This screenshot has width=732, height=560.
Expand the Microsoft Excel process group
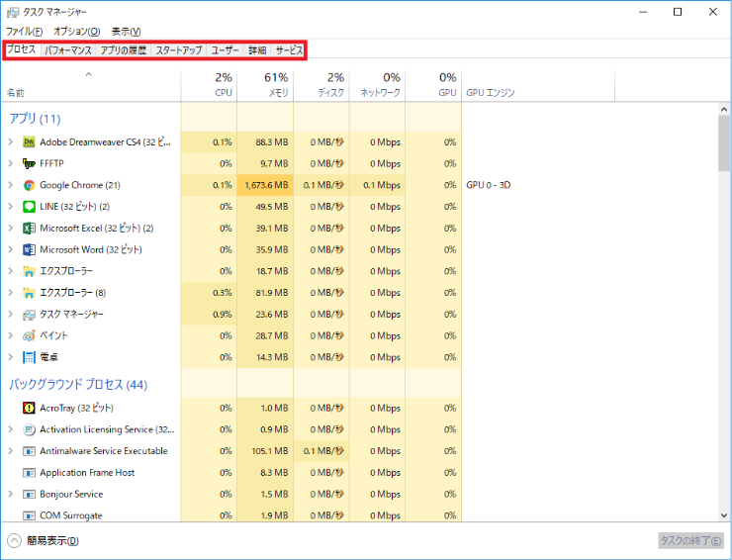pos(10,228)
